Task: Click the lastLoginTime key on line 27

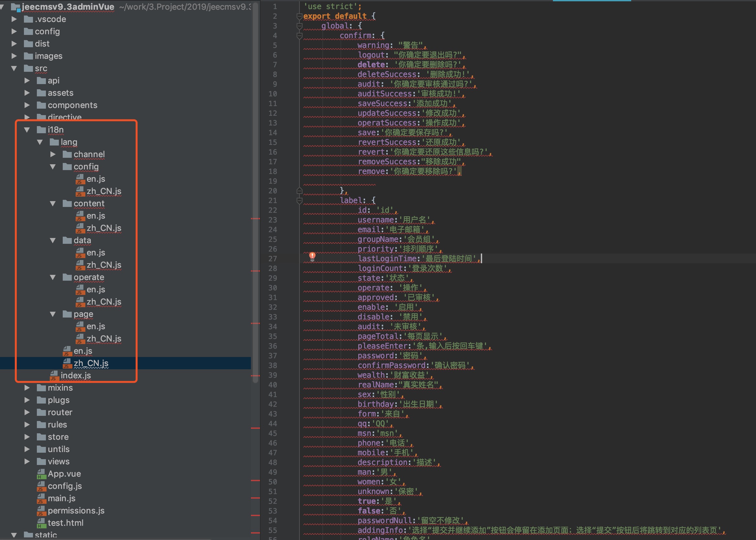Action: (x=387, y=259)
